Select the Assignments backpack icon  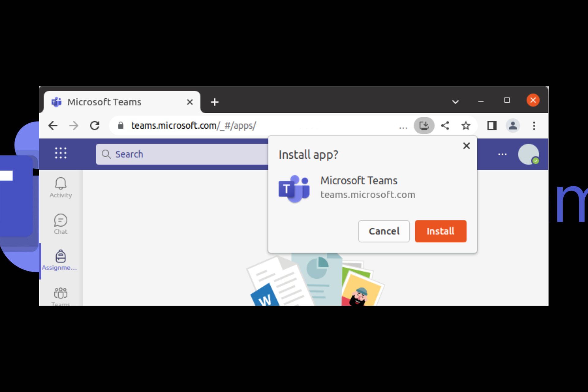tap(60, 260)
